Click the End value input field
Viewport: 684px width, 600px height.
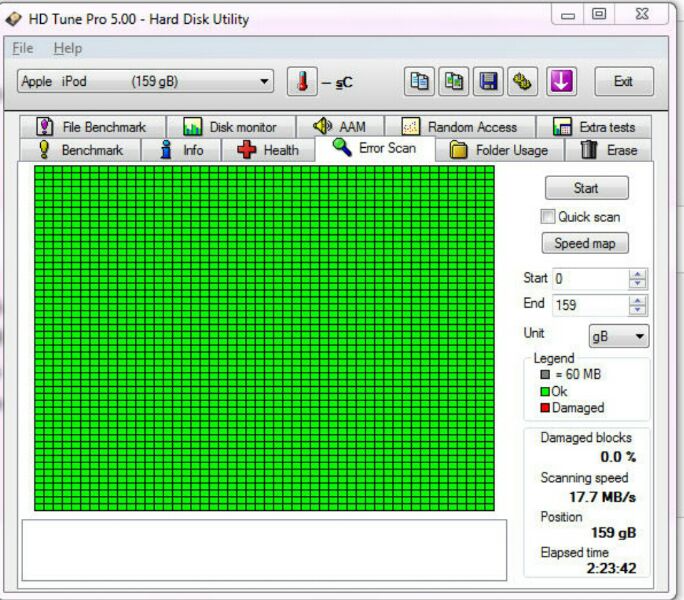(589, 306)
